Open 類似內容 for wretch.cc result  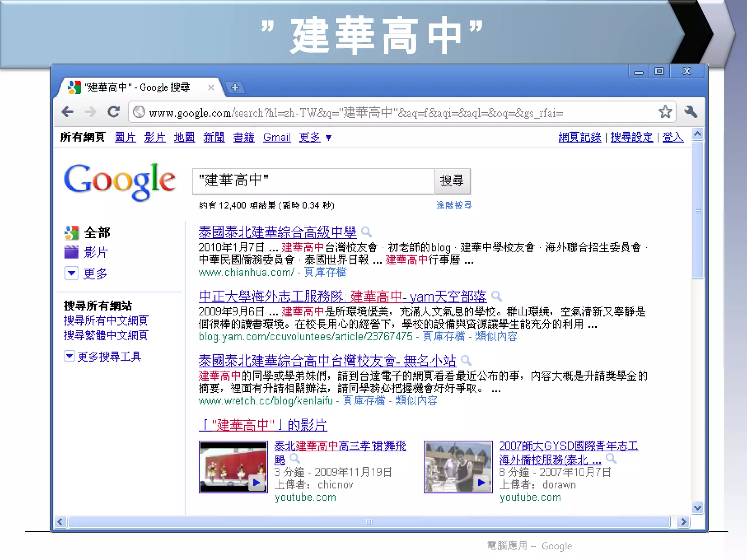click(x=416, y=400)
